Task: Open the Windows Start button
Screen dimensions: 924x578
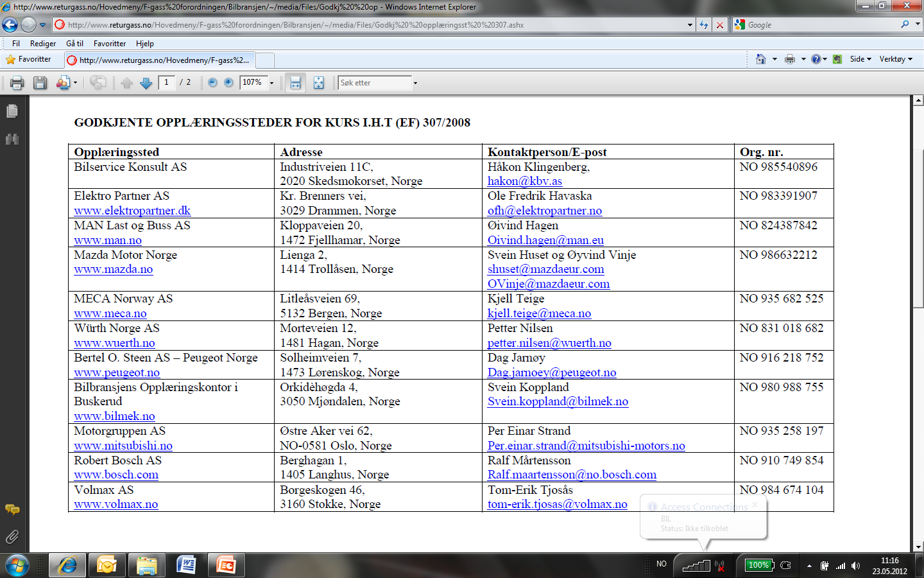Action: 17,565
